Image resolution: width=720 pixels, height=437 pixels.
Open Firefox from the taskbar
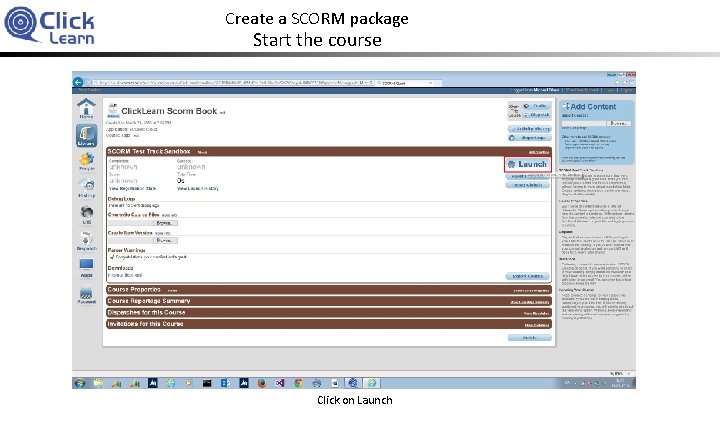coord(262,383)
